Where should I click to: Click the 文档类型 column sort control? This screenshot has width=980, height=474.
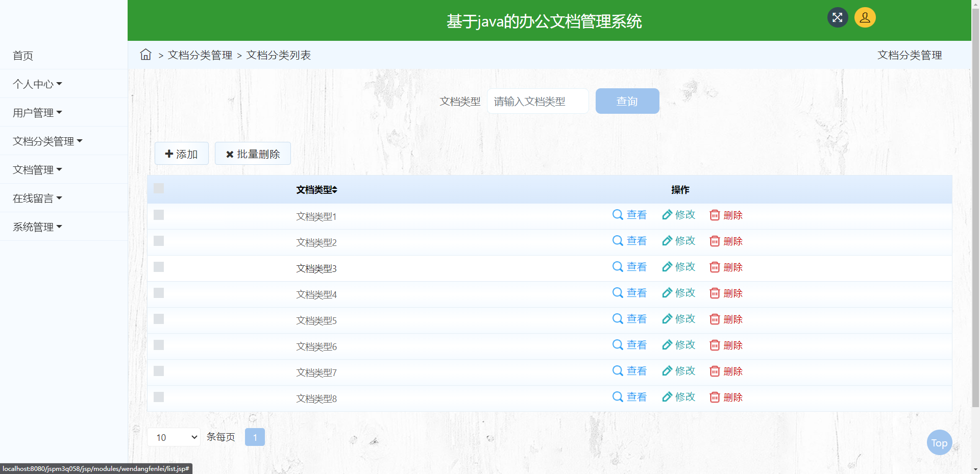(335, 190)
